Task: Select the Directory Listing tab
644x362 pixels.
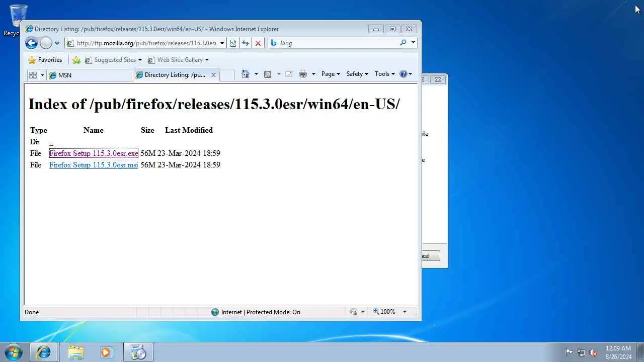Action: (x=171, y=75)
